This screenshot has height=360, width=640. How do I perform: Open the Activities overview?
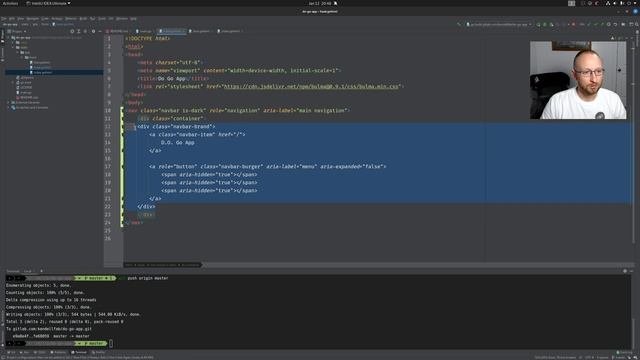click(x=10, y=3)
